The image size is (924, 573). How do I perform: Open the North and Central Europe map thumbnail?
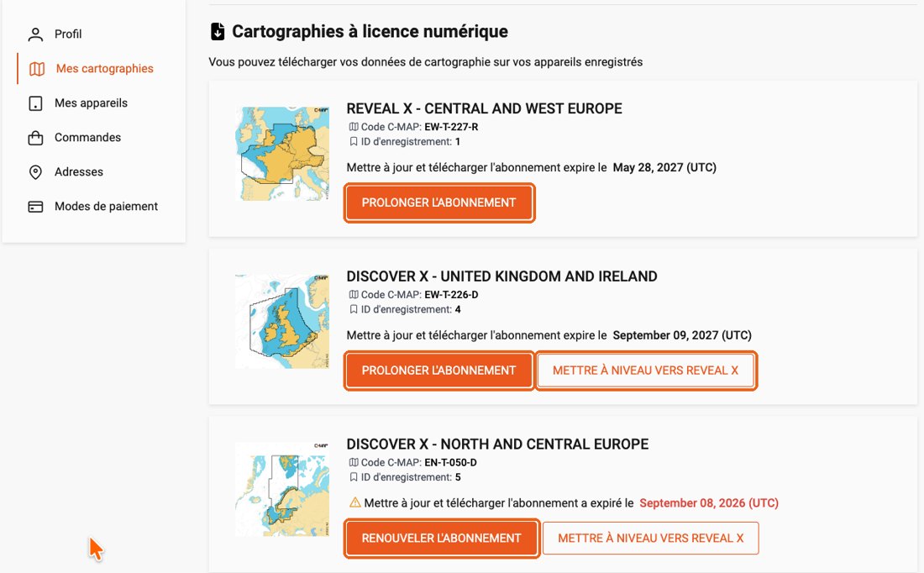282,490
